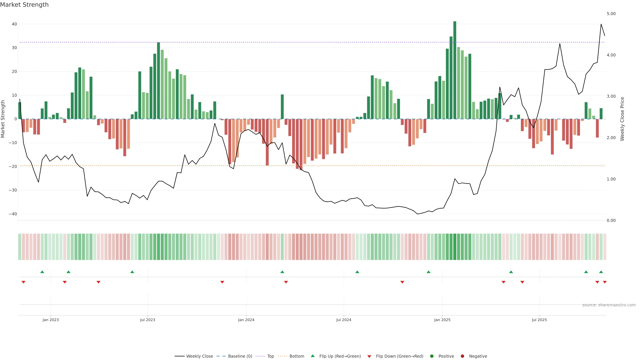Image resolution: width=644 pixels, height=362 pixels.
Task: Click the Weekly Close Price axis title
Action: tap(622, 119)
